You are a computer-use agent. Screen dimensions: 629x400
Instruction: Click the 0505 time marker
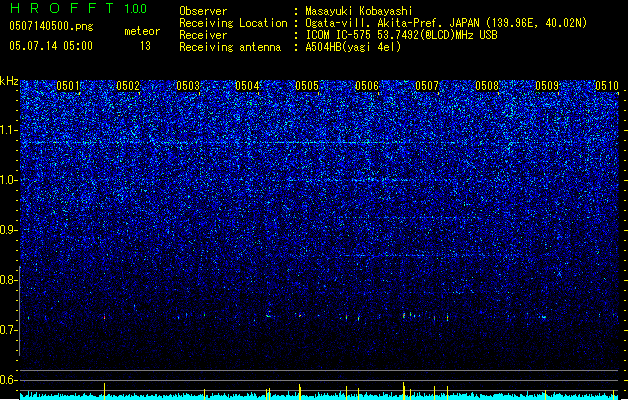pyautogui.click(x=307, y=86)
